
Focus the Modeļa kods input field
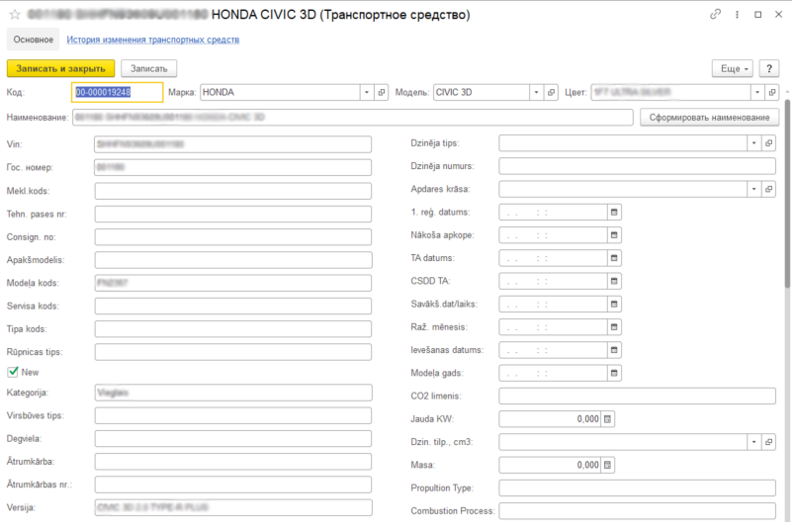232,283
